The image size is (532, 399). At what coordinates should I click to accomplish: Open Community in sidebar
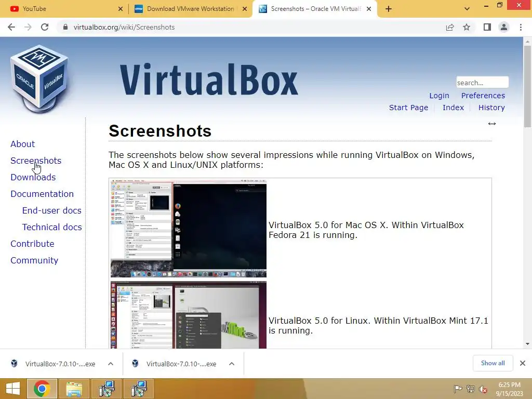pyautogui.click(x=34, y=260)
